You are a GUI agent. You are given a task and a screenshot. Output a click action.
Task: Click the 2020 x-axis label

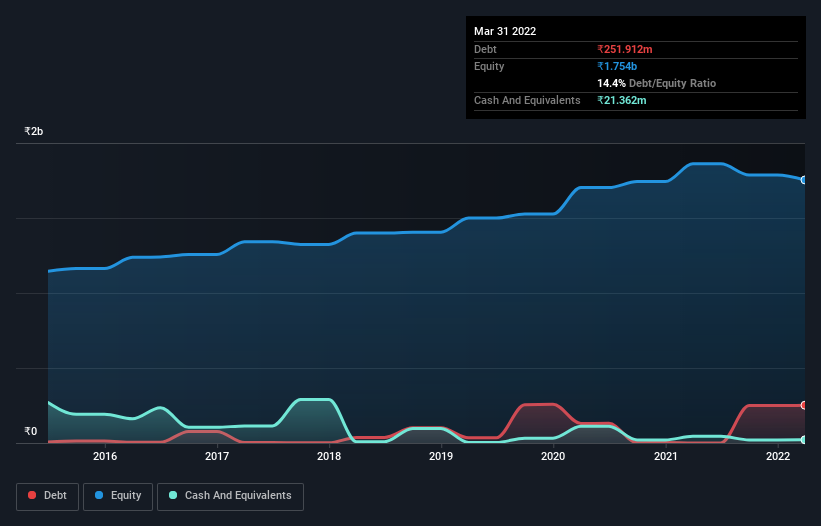(553, 456)
